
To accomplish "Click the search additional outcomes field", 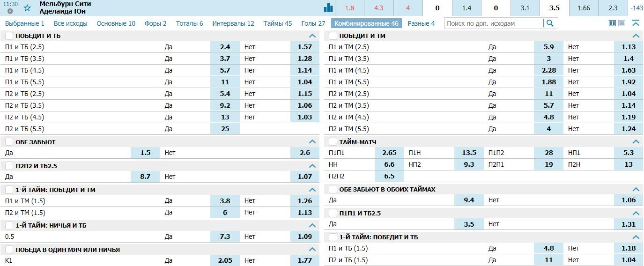I will coord(494,23).
